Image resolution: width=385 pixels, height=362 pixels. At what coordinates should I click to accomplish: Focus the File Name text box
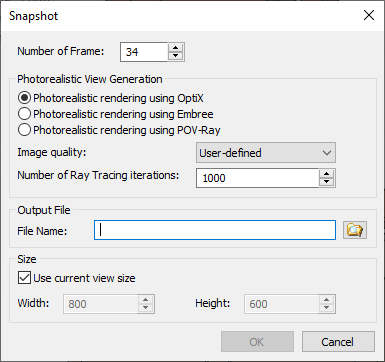click(215, 230)
